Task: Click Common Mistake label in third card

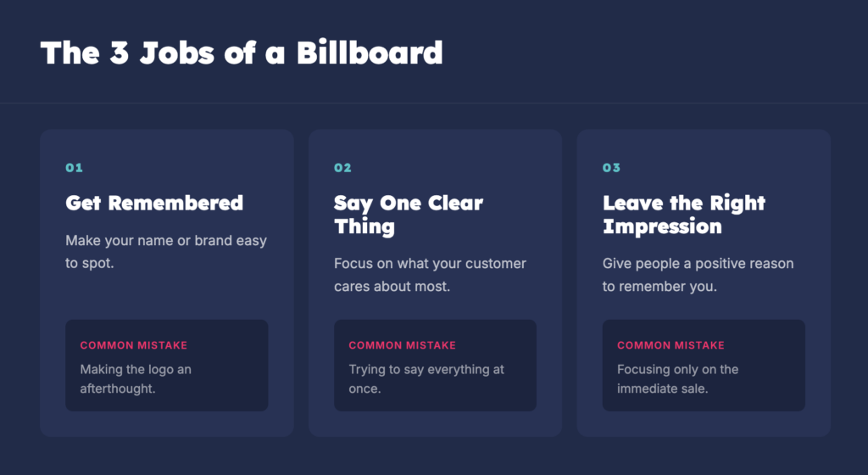Action: (671, 345)
